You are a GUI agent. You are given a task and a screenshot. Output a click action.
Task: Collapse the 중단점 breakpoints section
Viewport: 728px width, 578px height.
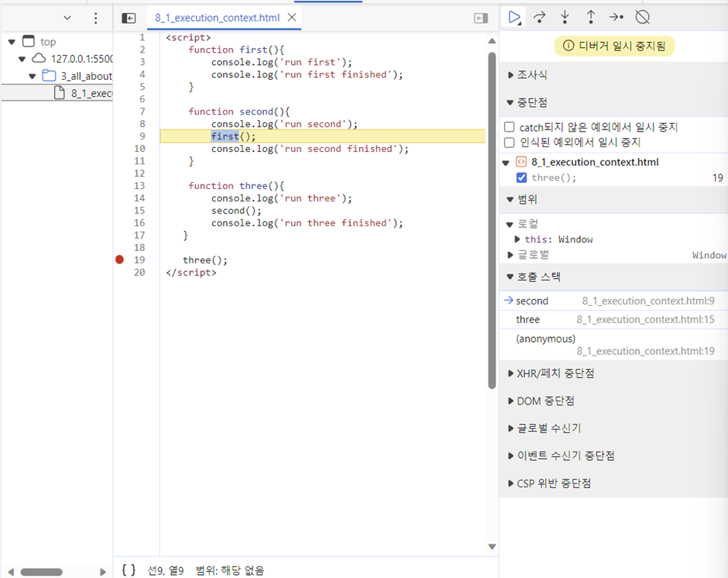[x=510, y=103]
